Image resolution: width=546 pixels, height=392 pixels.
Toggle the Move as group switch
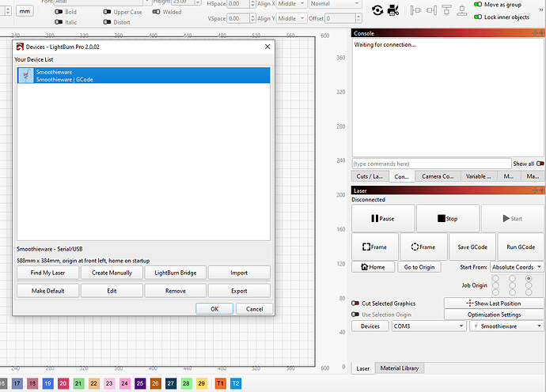click(477, 5)
